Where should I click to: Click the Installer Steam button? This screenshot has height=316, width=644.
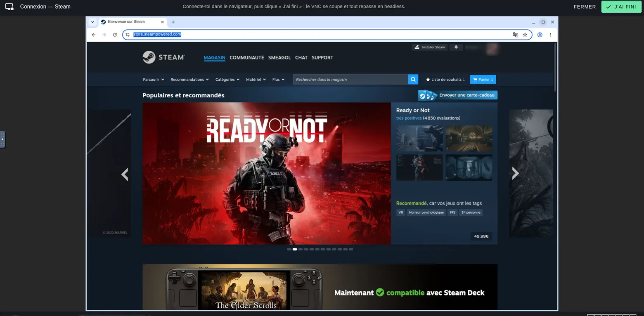click(430, 47)
